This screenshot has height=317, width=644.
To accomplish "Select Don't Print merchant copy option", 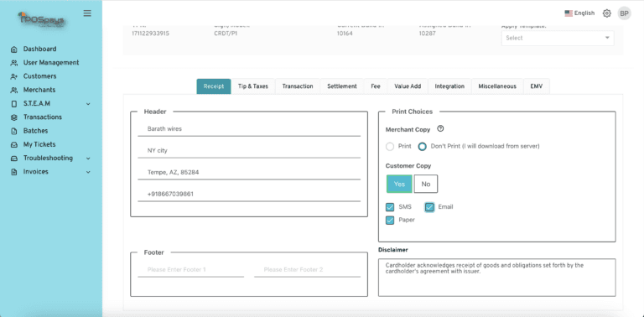I will [x=423, y=146].
